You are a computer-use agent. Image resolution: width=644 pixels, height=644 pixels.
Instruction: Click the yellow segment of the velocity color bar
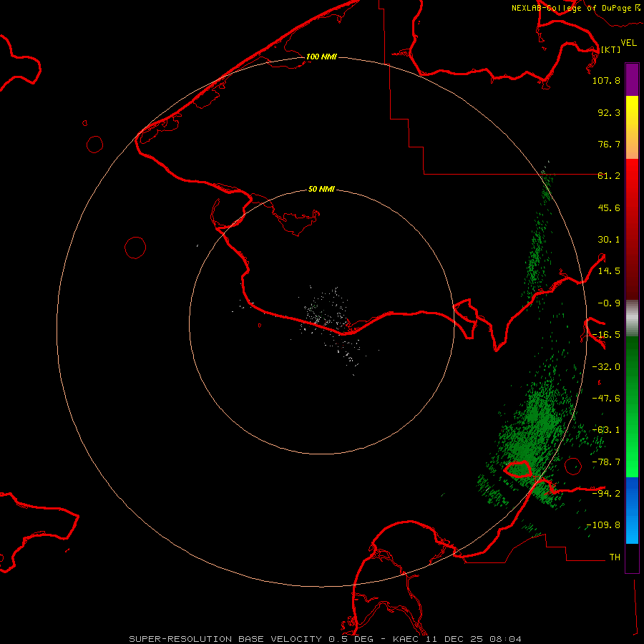point(632,112)
